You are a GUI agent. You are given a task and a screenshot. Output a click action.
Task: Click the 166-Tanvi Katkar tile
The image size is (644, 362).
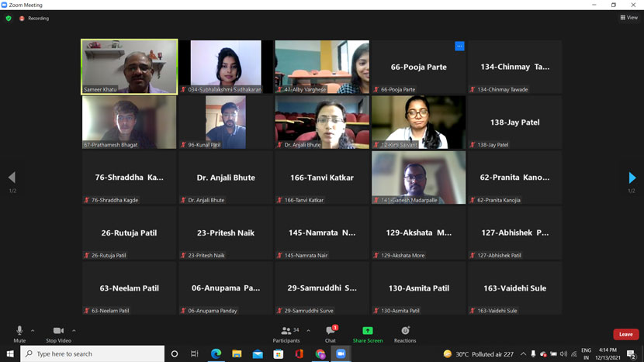pos(322,178)
